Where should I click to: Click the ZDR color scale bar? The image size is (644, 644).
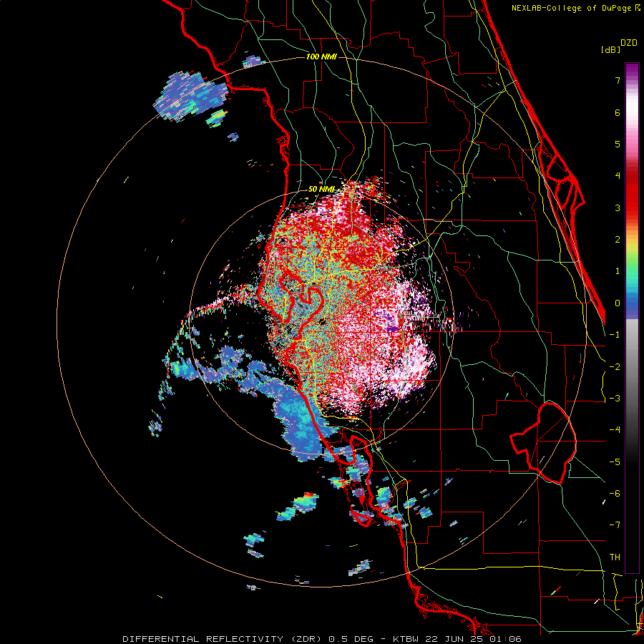(x=632, y=318)
